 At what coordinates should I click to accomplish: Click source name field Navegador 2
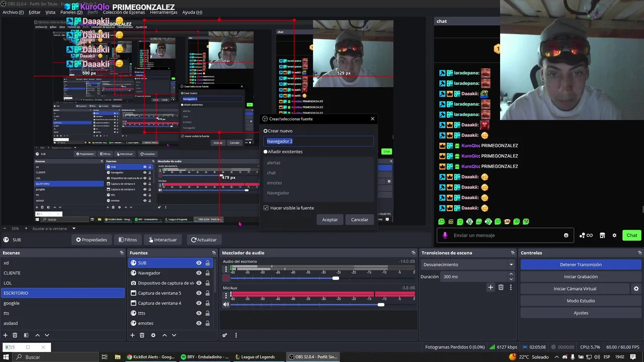point(318,141)
